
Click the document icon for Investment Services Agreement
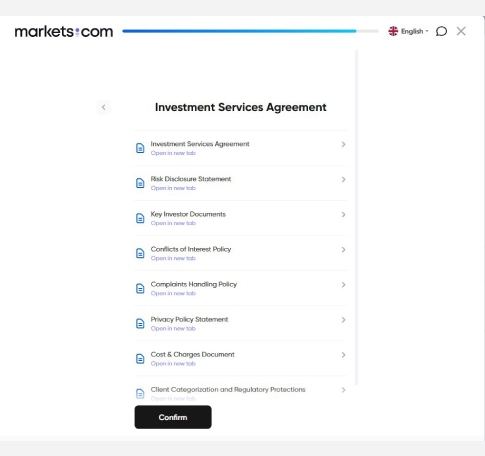tap(140, 148)
